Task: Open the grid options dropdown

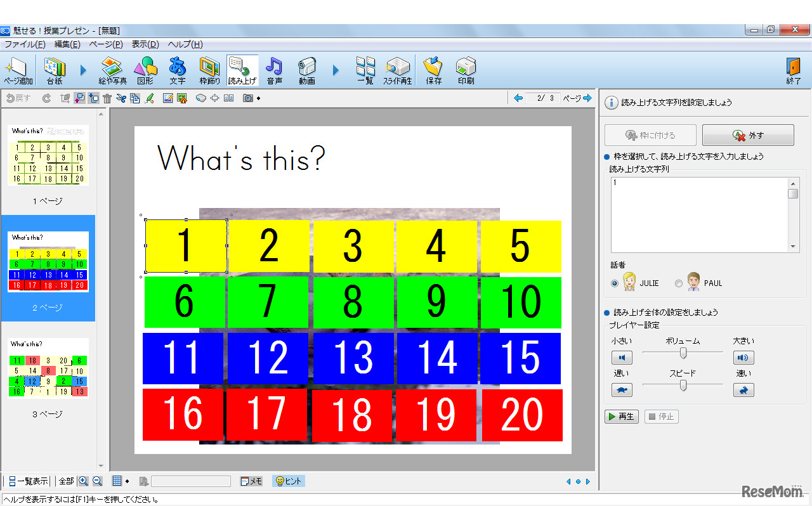Action: pos(127,481)
